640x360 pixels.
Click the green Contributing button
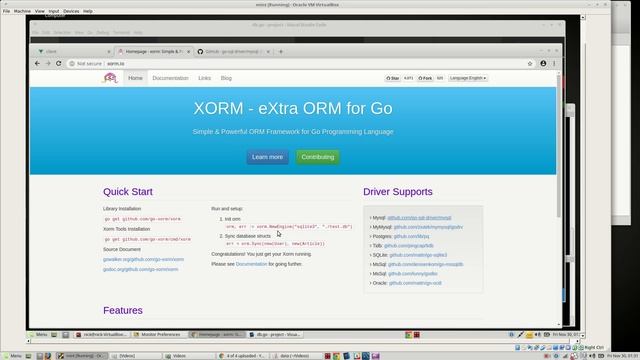(x=318, y=157)
